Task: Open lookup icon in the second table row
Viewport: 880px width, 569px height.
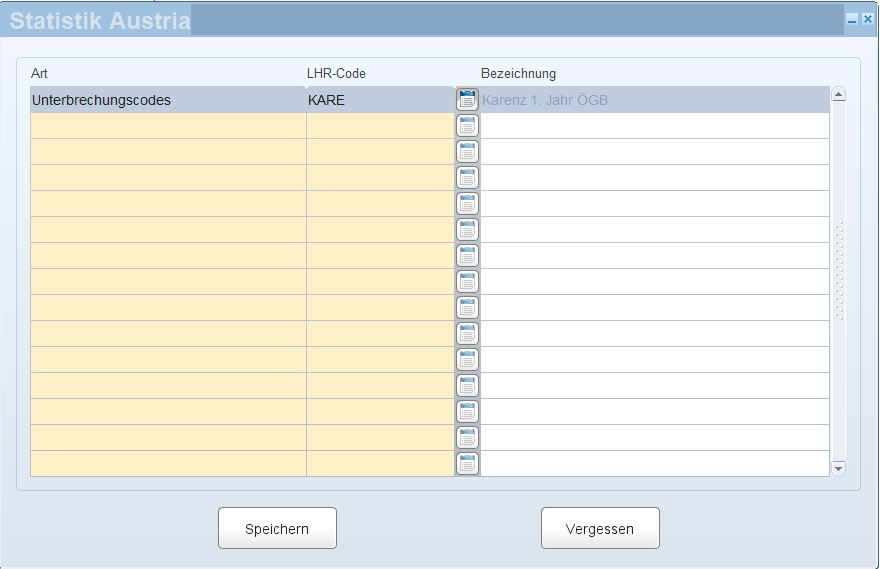Action: 467,126
